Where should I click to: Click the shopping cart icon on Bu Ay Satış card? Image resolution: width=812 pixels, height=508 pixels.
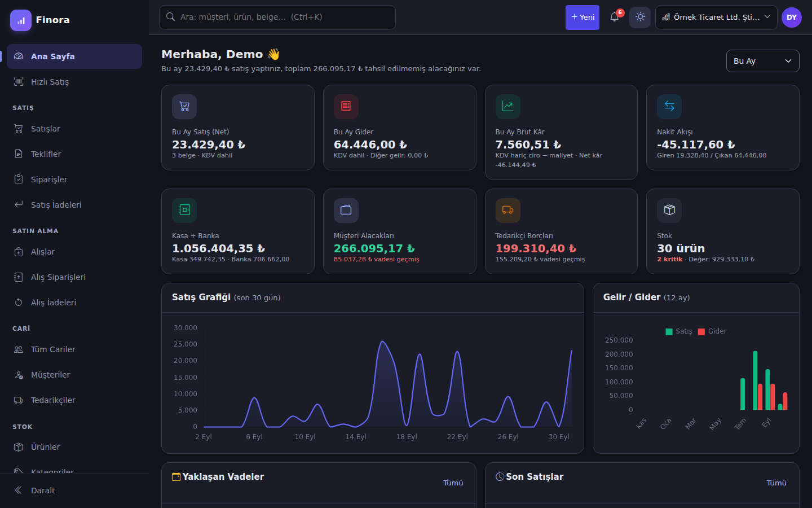point(184,107)
